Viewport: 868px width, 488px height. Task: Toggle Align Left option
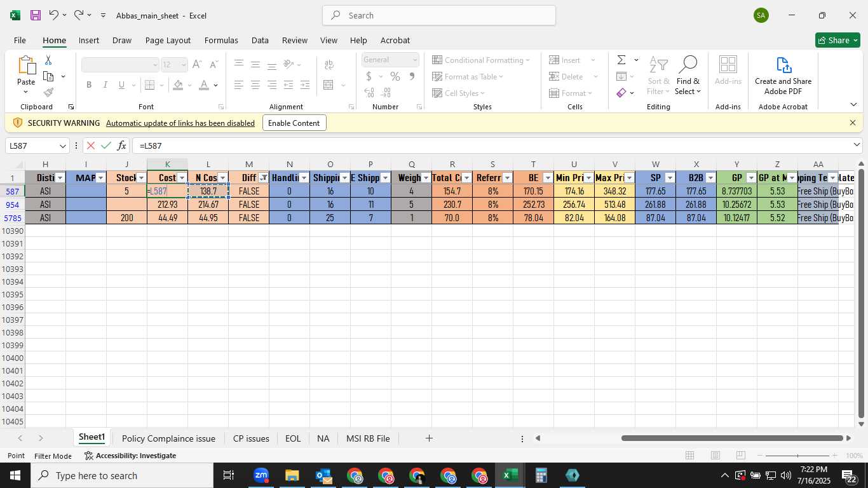[x=239, y=85]
